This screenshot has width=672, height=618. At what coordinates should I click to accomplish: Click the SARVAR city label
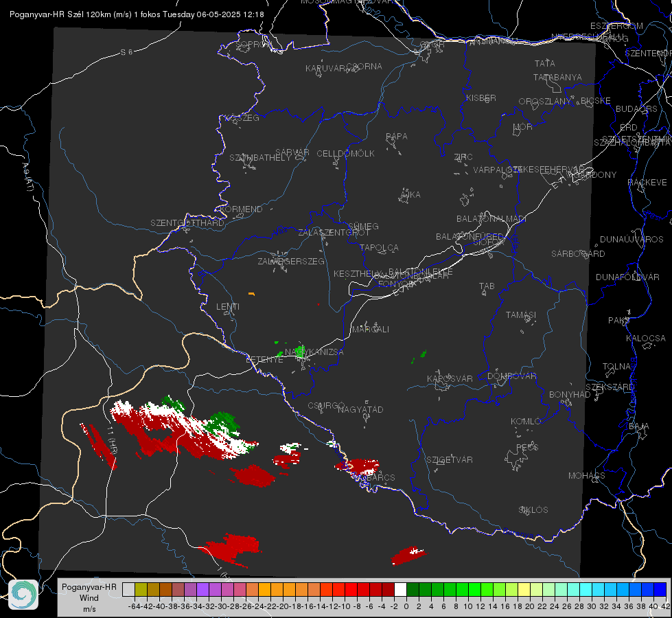point(292,152)
